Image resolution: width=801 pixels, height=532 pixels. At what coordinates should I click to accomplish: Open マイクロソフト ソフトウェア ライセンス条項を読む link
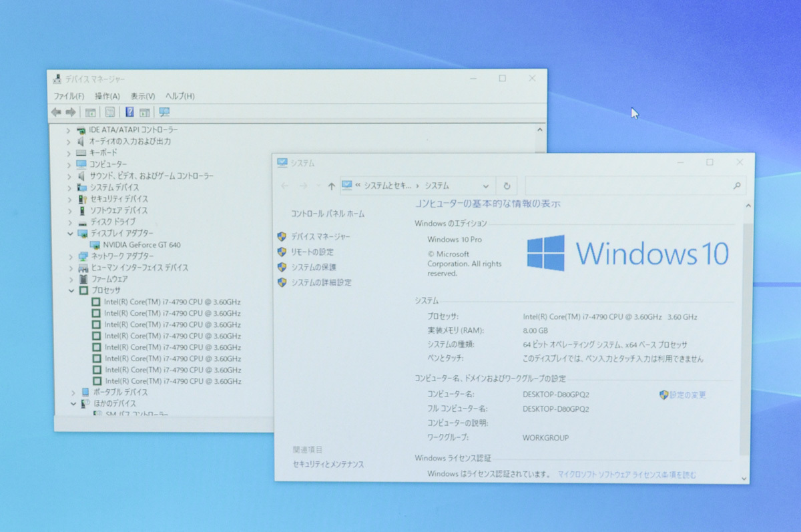coord(627,475)
